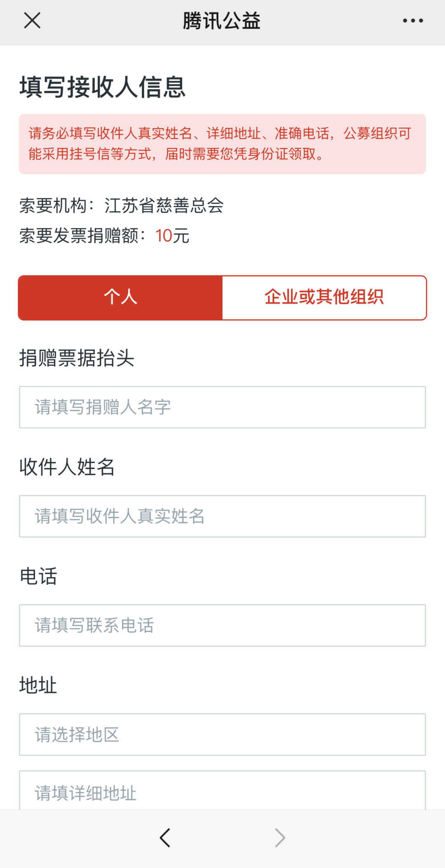The height and width of the screenshot is (868, 445).
Task: Tap the red 10元 donation amount
Action: [x=172, y=236]
